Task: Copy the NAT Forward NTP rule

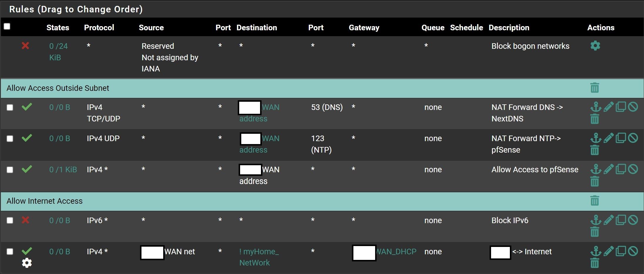Action: [621, 138]
